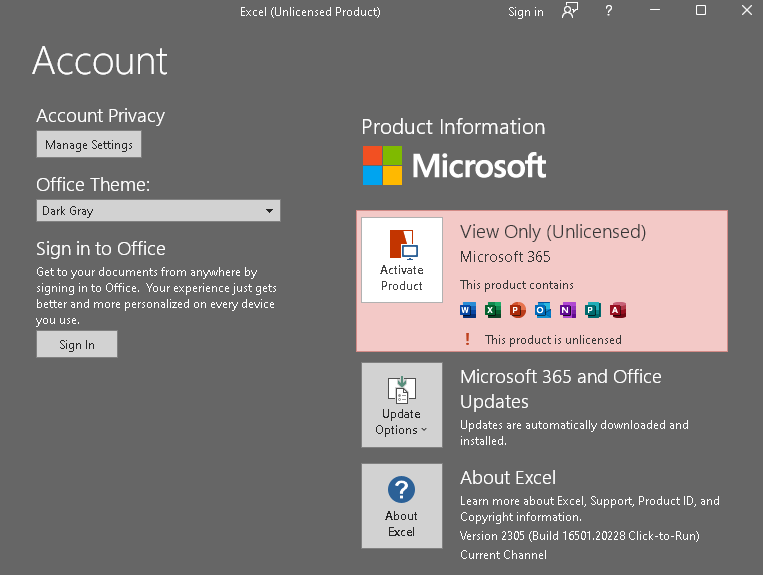763x575 pixels.
Task: Expand the Office Theme dropdown
Action: [158, 211]
